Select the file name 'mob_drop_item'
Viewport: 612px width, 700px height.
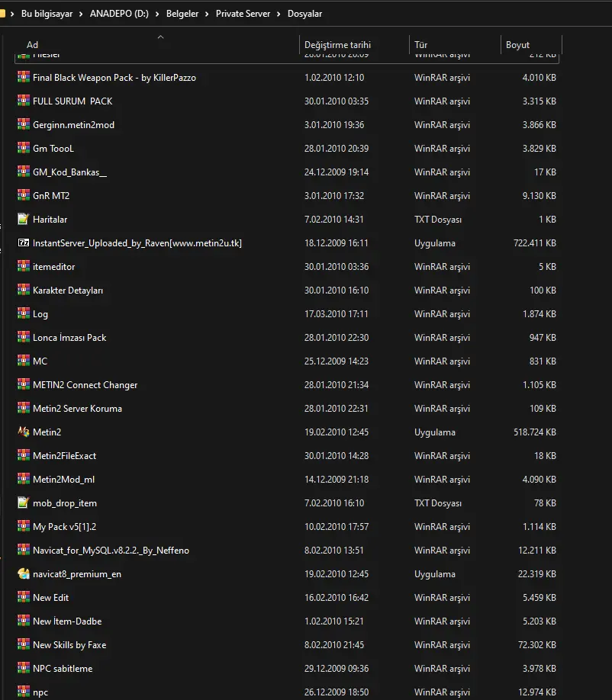click(65, 503)
